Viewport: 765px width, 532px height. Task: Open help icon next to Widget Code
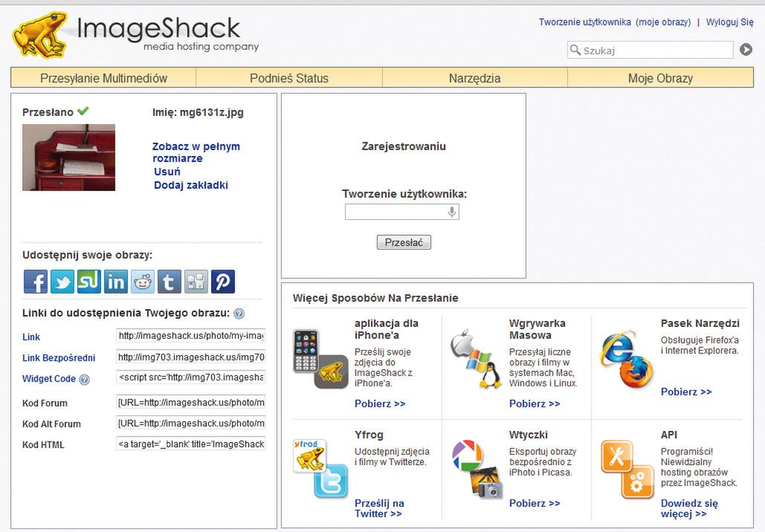coord(84,380)
